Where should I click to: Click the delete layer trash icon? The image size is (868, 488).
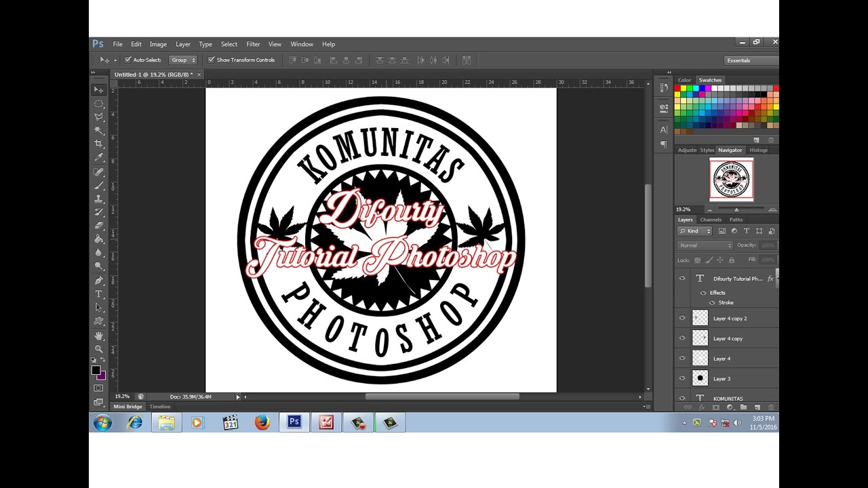tap(771, 407)
